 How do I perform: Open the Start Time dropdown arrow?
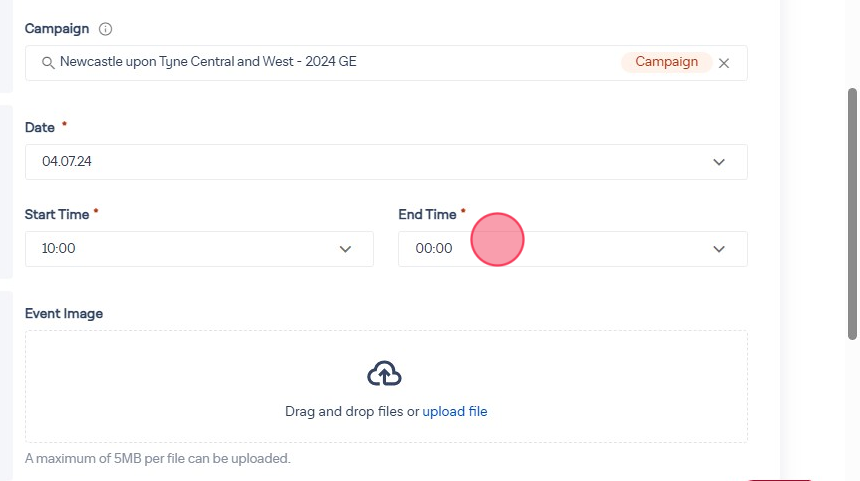pos(345,249)
